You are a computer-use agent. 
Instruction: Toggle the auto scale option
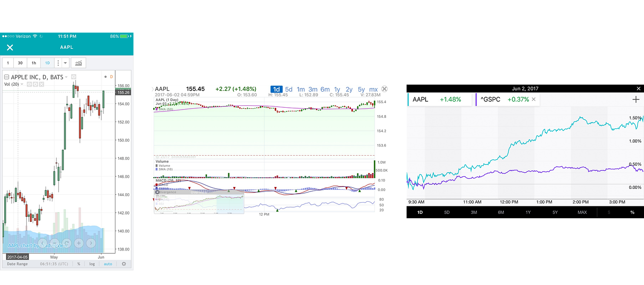pyautogui.click(x=108, y=264)
